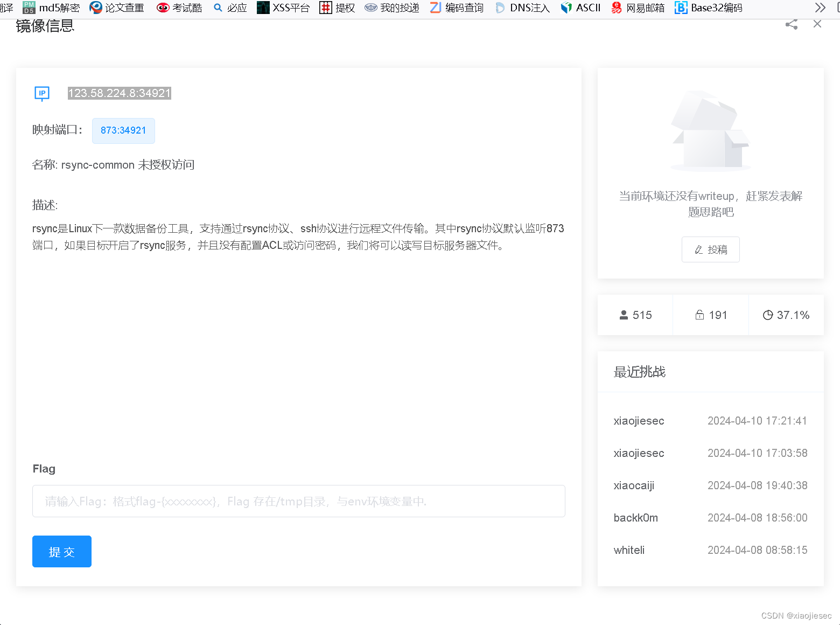The width and height of the screenshot is (840, 625).
Task: Select the port mapping 873:34921
Action: coord(123,130)
